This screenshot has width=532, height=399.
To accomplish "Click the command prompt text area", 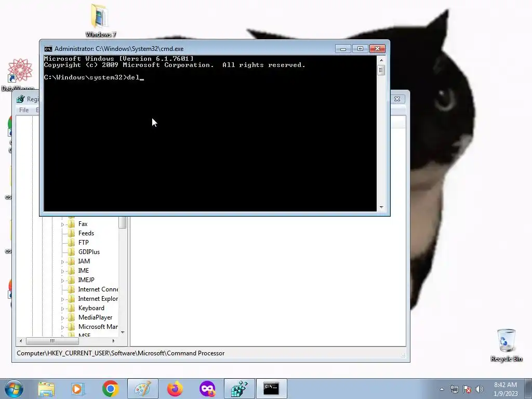I will [210, 134].
